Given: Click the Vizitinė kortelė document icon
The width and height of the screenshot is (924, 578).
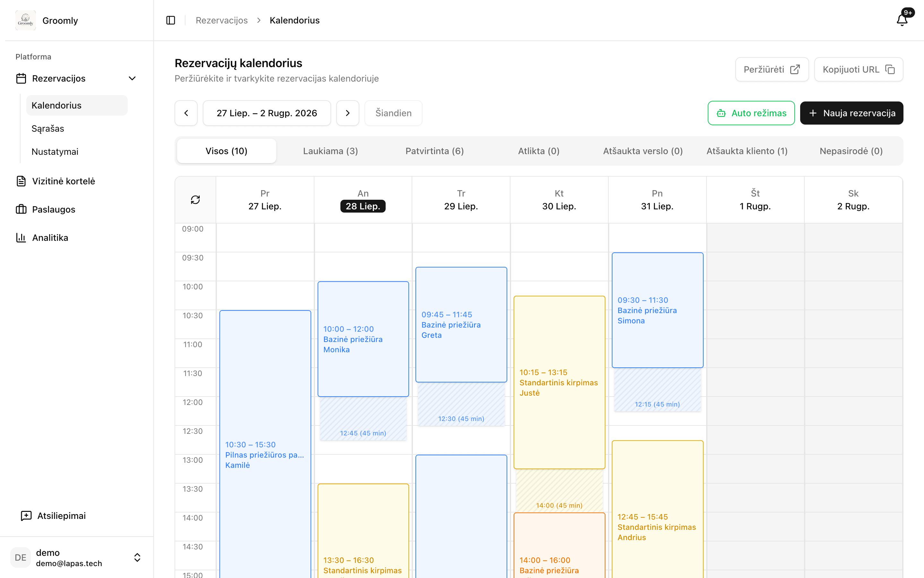Looking at the screenshot, I should pos(21,181).
